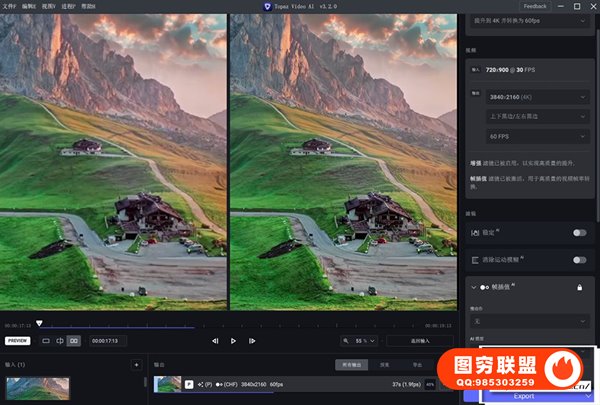Screen dimensions: 600x405
Task: Click the lock icon in frame interpolation section
Action: click(579, 287)
